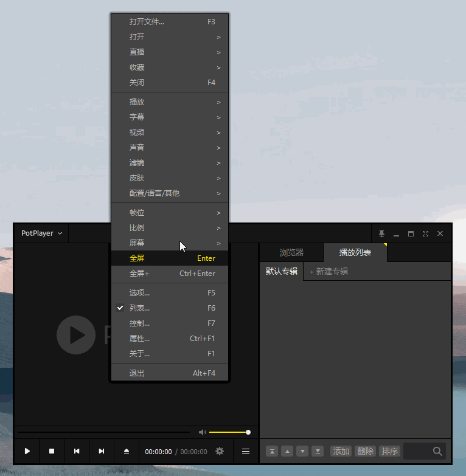Click the 00:00:00 elapsed time display
The image size is (466, 476).
tap(158, 452)
